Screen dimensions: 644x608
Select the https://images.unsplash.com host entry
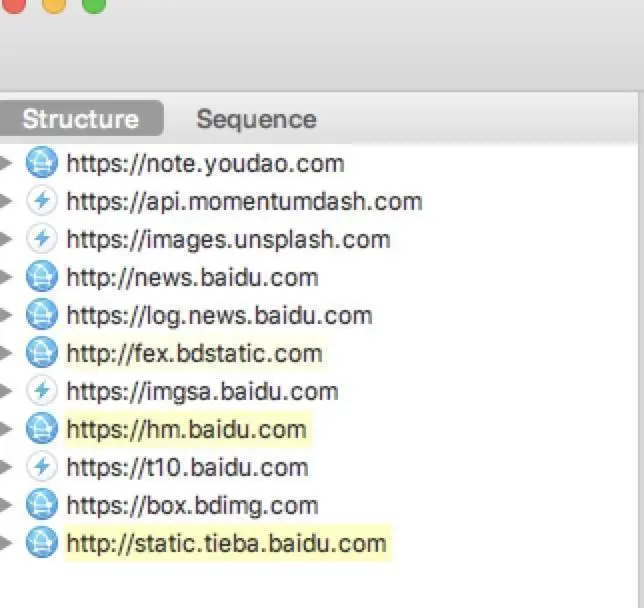pyautogui.click(x=228, y=239)
